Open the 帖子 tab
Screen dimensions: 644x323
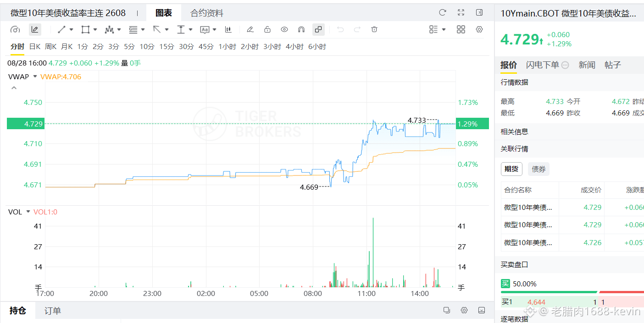click(613, 65)
